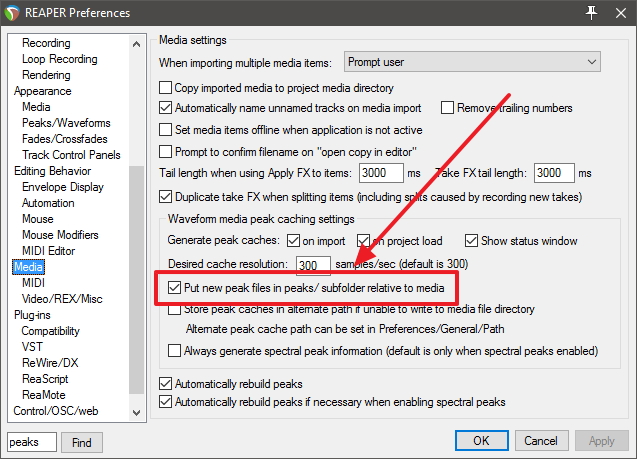Select the Appearance category
This screenshot has height=459, width=637.
(x=43, y=91)
